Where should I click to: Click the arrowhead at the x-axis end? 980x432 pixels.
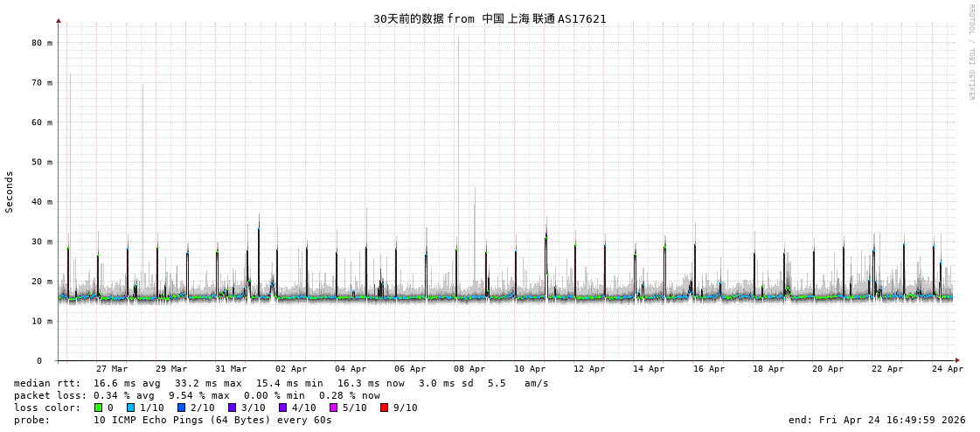(x=957, y=360)
